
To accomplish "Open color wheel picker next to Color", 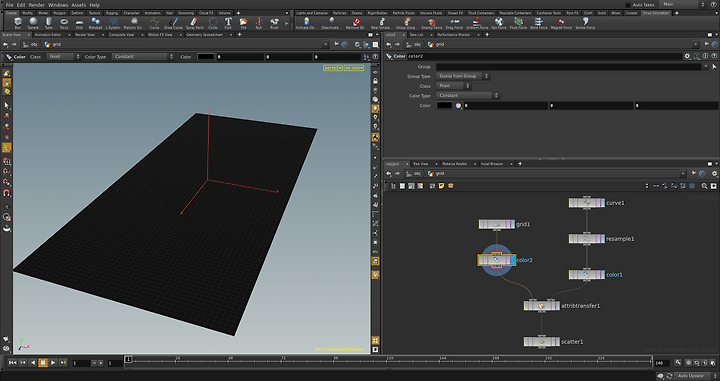I will coord(458,106).
